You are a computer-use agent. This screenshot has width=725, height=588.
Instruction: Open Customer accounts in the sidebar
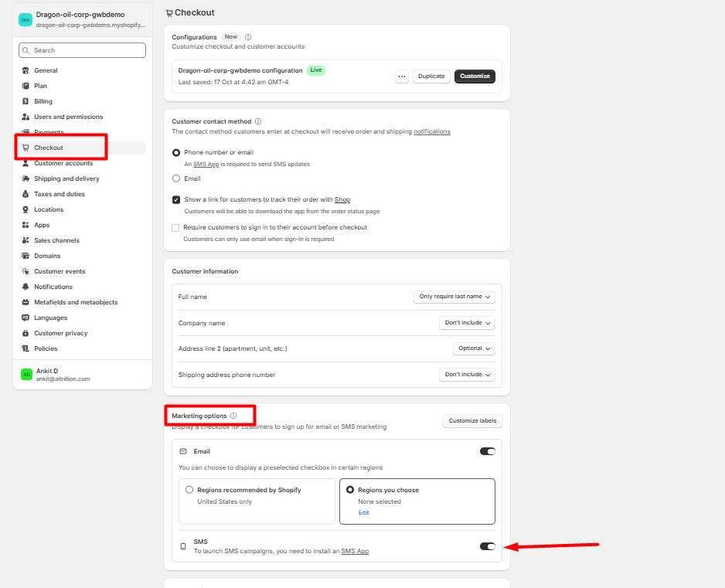63,163
